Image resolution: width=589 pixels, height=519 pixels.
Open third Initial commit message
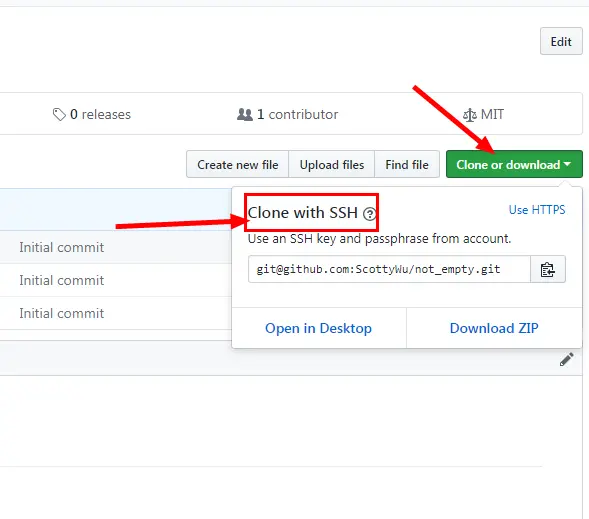pyautogui.click(x=62, y=314)
